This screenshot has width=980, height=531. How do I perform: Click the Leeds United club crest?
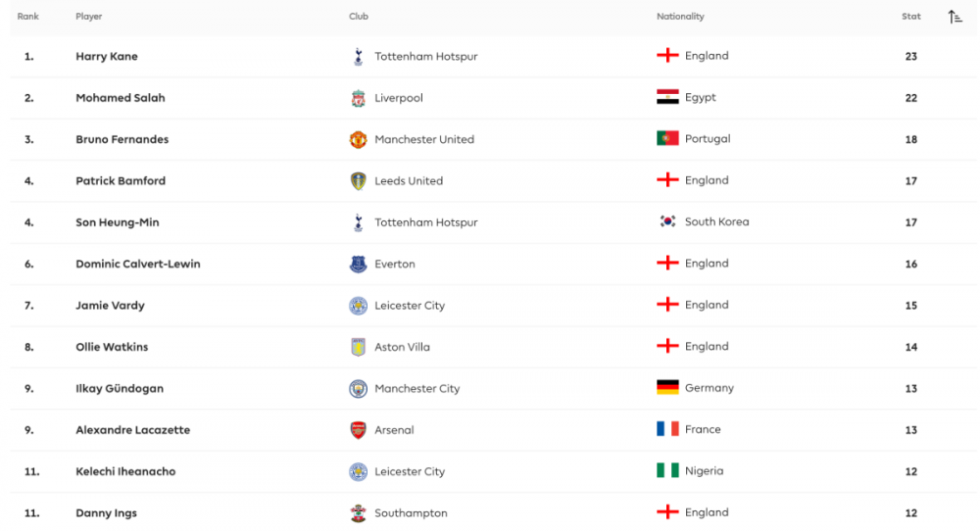pos(358,181)
